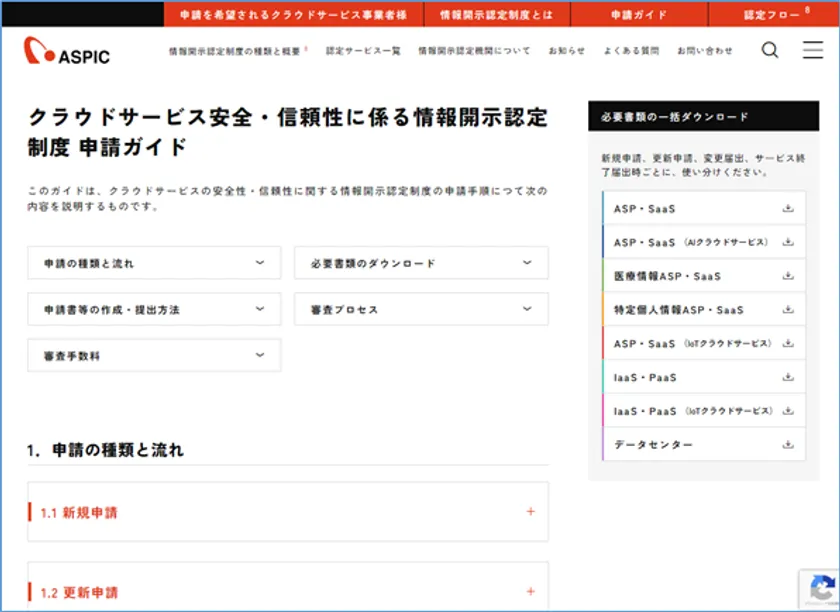Click download icon for 特定個人情報ASP・SaaS
This screenshot has width=840, height=612.
click(x=788, y=310)
